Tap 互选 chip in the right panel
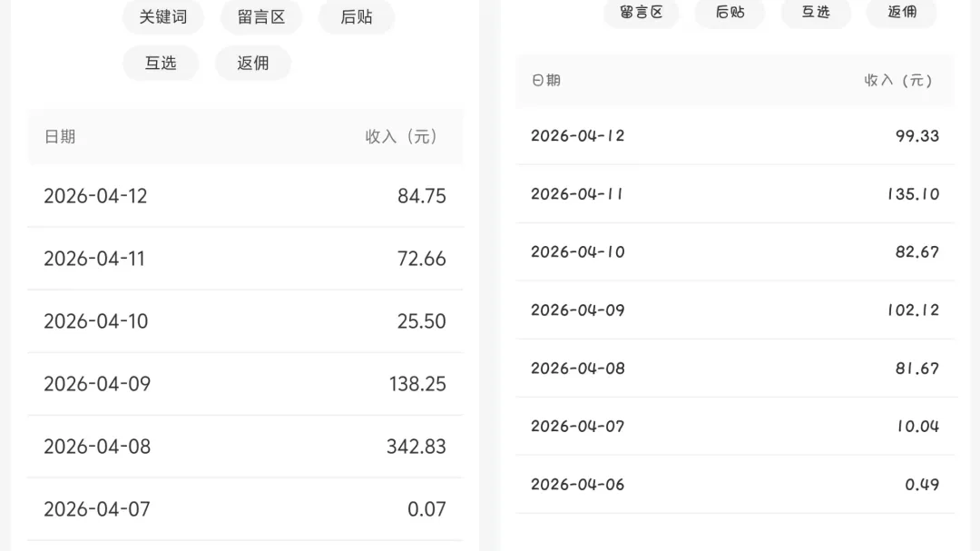This screenshot has height=551, width=980. (816, 12)
